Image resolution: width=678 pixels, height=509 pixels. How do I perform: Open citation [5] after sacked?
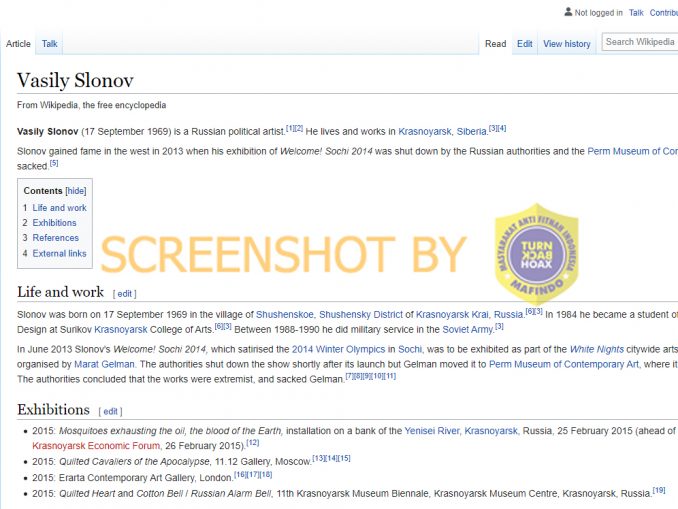pos(54,163)
